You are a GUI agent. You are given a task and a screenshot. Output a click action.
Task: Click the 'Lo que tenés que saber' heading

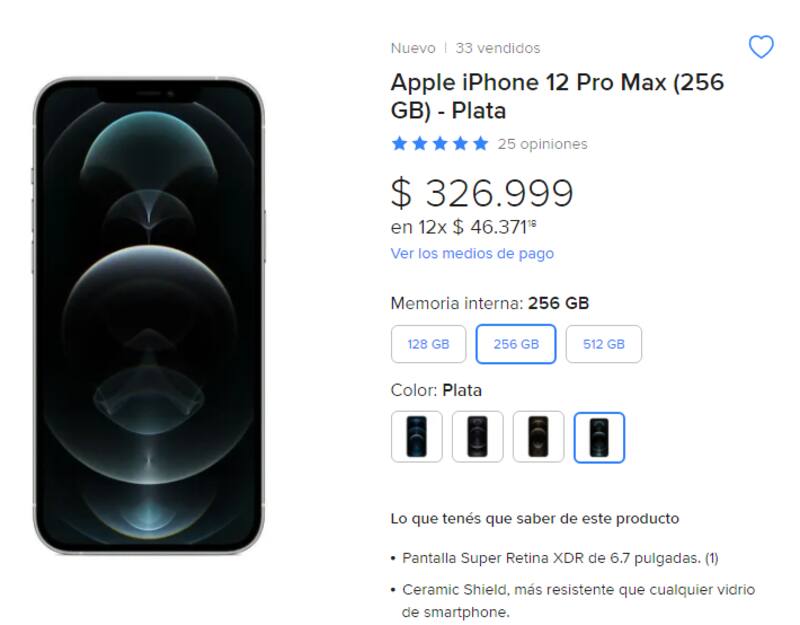click(x=534, y=519)
